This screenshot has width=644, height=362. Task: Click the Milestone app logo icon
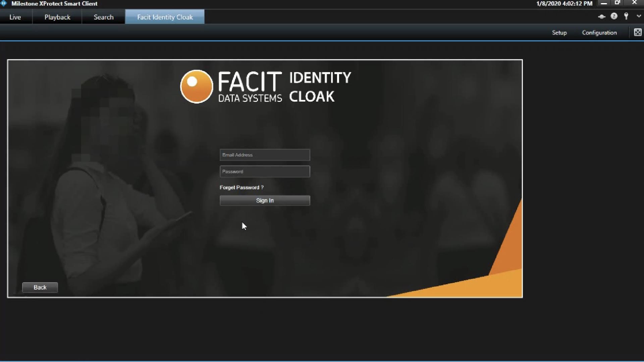pyautogui.click(x=4, y=3)
